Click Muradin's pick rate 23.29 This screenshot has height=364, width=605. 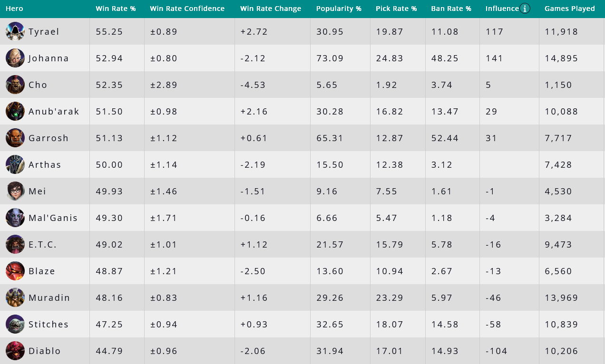[390, 298]
